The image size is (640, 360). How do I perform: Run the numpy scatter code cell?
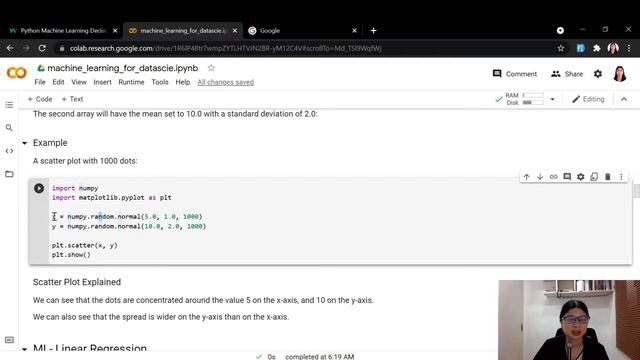tap(39, 188)
